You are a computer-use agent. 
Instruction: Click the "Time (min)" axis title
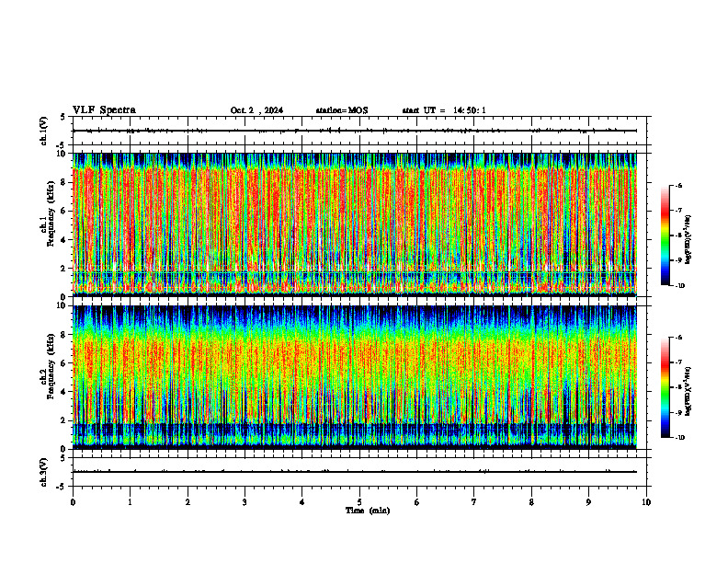[368, 511]
